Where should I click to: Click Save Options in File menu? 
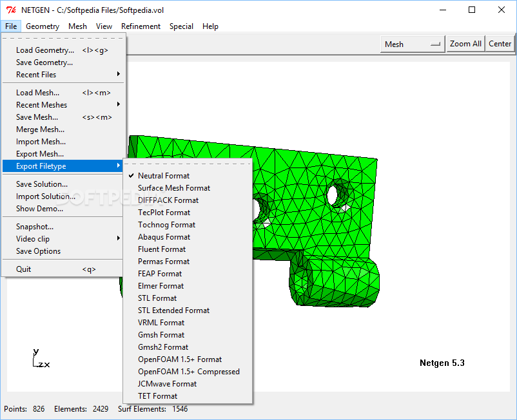click(x=63, y=251)
